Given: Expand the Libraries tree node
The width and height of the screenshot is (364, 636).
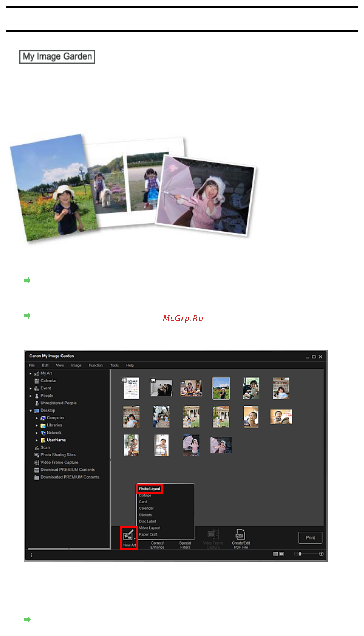Looking at the screenshot, I should (x=37, y=426).
